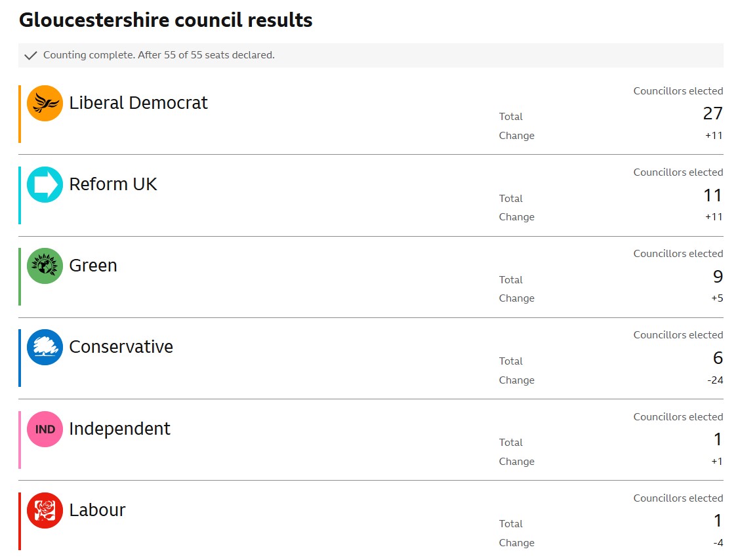The height and width of the screenshot is (560, 738).
Task: Click the counting complete status banner text
Action: [x=159, y=55]
